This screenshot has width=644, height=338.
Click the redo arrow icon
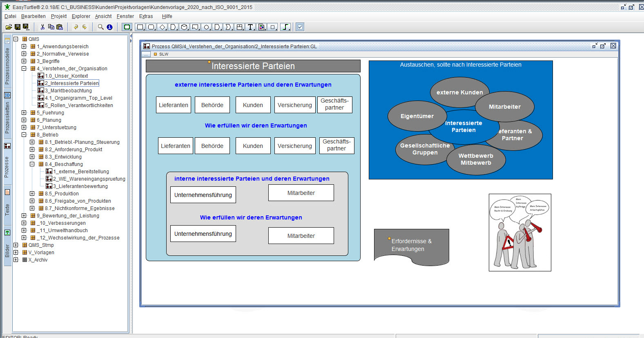click(x=85, y=27)
